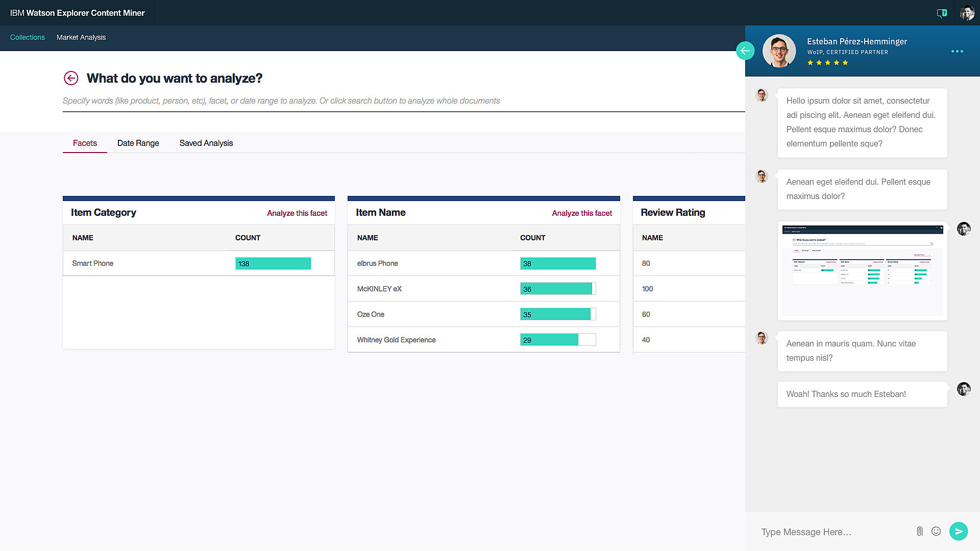Click your avatar beside the shared screenshot message
Image resolution: width=980 pixels, height=551 pixels.
[x=964, y=229]
